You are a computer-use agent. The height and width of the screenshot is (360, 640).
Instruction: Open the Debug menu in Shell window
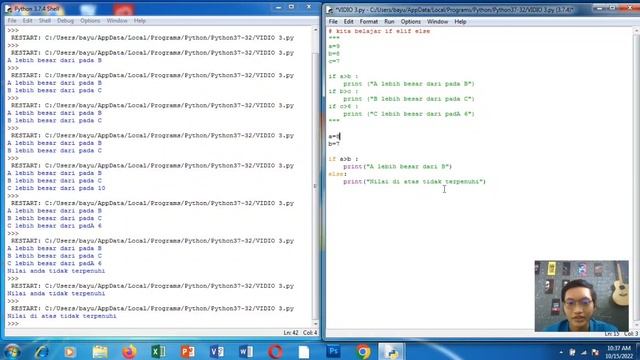coord(65,20)
